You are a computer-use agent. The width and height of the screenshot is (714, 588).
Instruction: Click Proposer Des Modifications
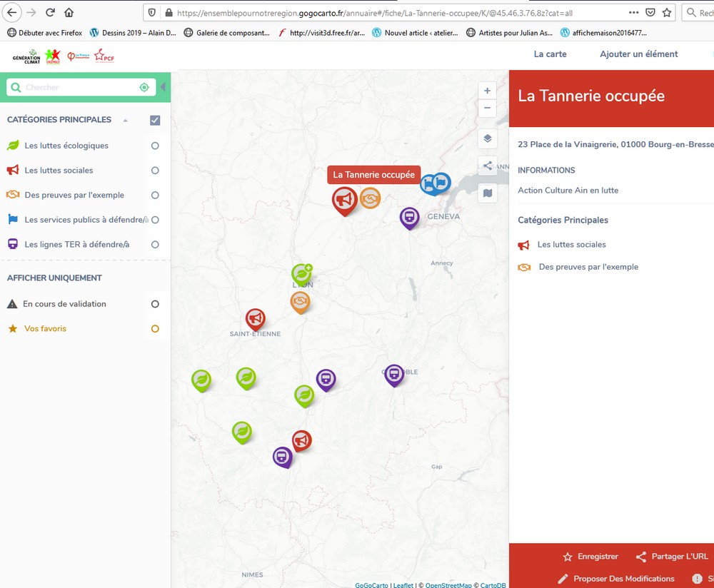[616, 579]
